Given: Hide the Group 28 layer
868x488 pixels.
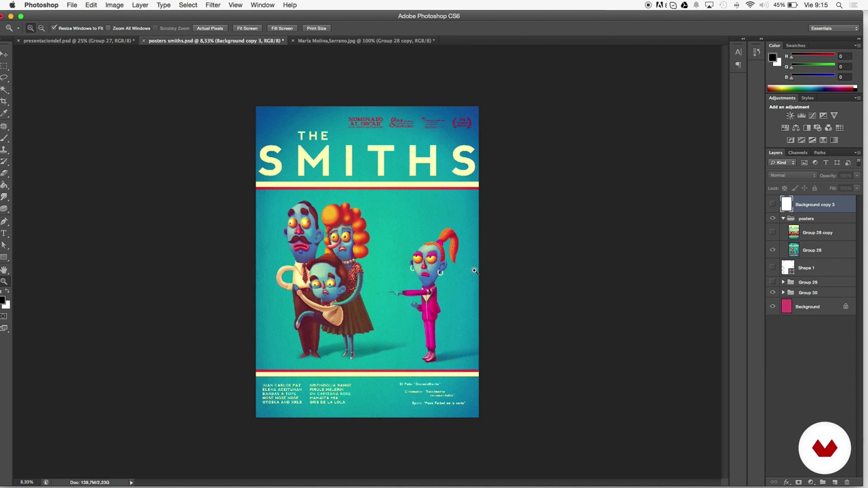Looking at the screenshot, I should pyautogui.click(x=772, y=250).
